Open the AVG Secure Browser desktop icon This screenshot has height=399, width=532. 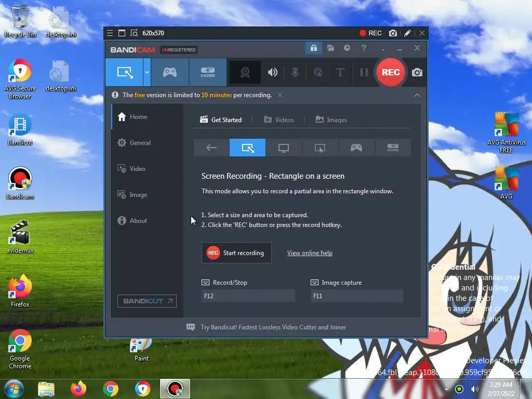coord(20,79)
